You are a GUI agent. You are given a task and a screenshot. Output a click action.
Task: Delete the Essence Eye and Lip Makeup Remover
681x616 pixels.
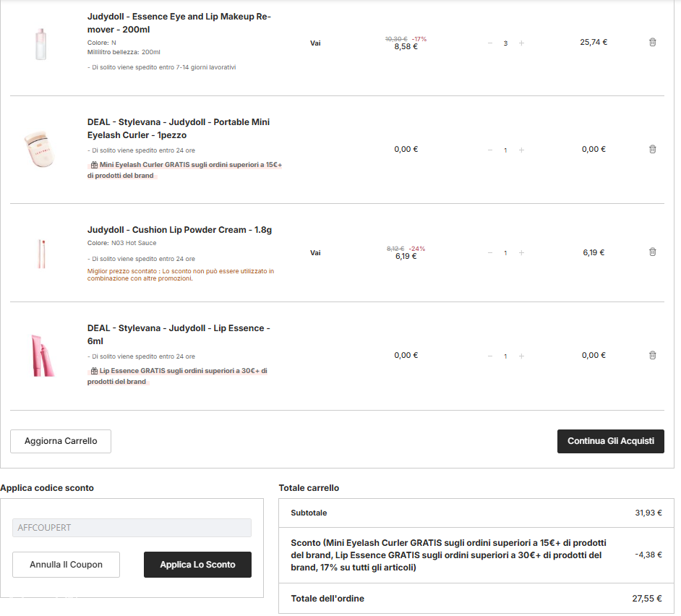point(652,43)
